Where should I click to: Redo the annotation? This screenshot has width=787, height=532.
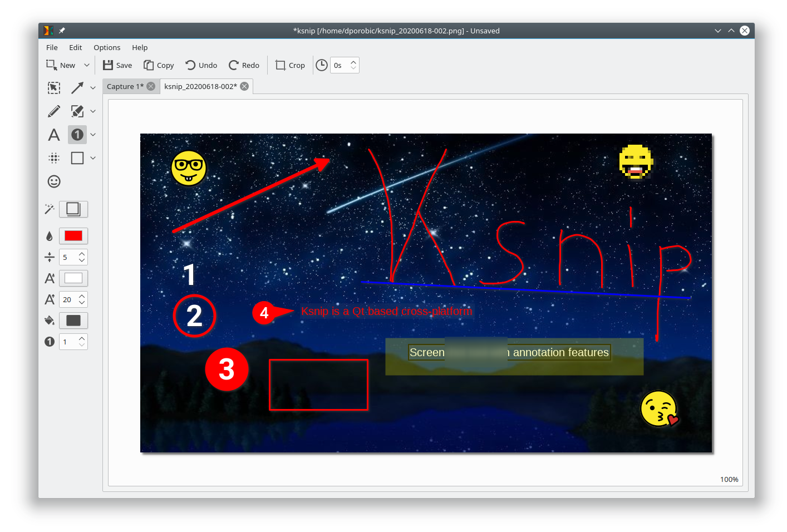[x=244, y=65]
